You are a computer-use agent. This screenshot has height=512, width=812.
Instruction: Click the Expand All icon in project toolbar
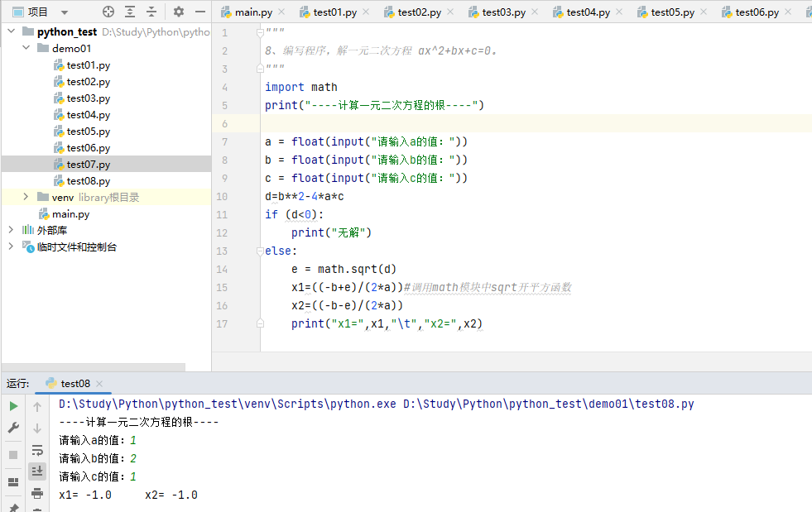click(x=130, y=12)
